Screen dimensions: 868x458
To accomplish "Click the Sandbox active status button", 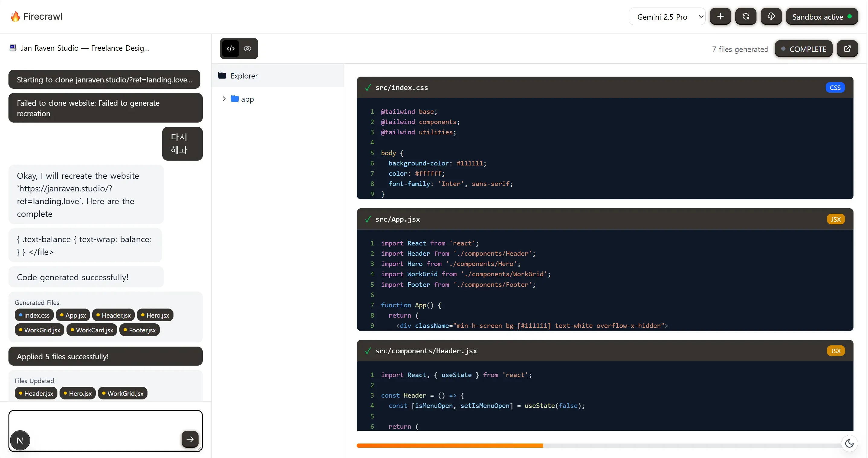I will (821, 17).
